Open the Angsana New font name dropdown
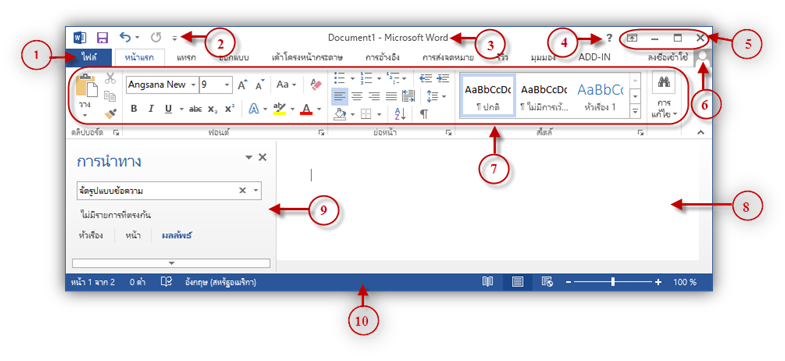Screen dimensions: 785x361 193,85
